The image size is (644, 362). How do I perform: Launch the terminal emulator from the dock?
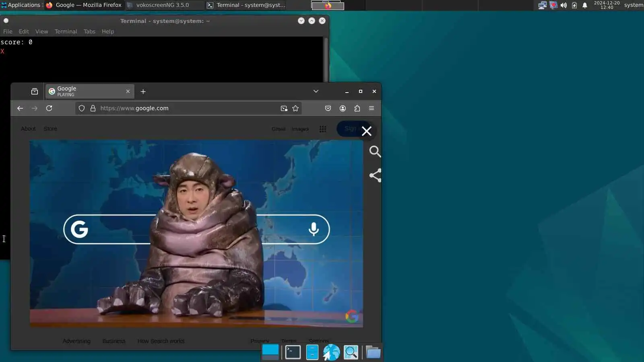pyautogui.click(x=293, y=352)
